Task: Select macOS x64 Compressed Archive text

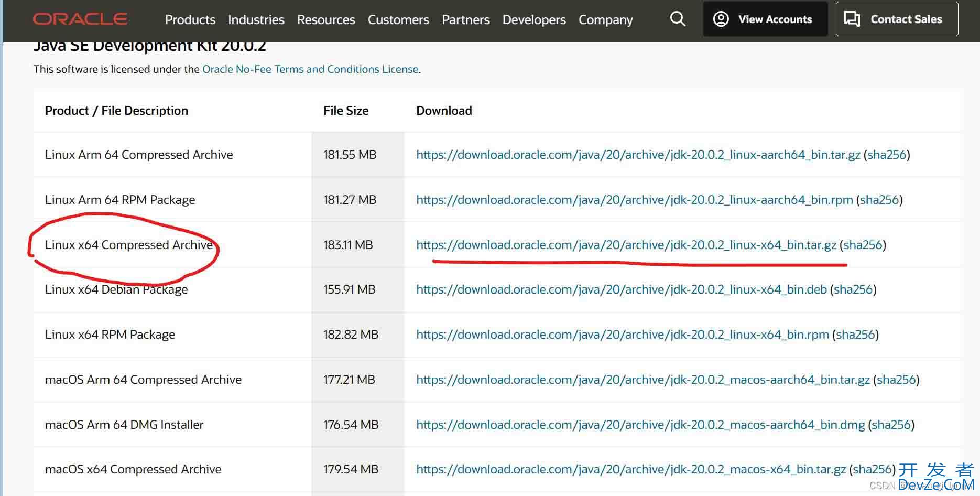Action: point(133,469)
